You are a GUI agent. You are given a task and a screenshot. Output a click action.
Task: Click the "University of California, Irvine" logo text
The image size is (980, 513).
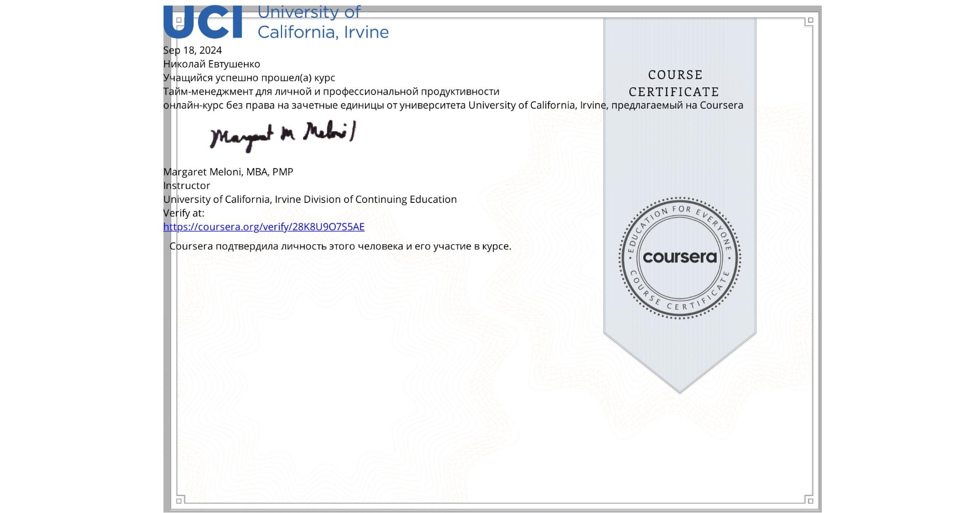point(323,22)
